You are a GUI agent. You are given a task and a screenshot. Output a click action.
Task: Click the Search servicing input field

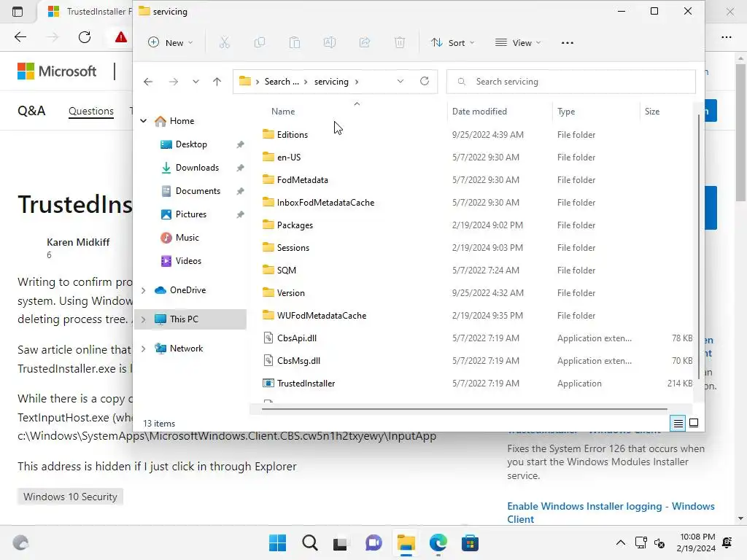click(x=570, y=82)
